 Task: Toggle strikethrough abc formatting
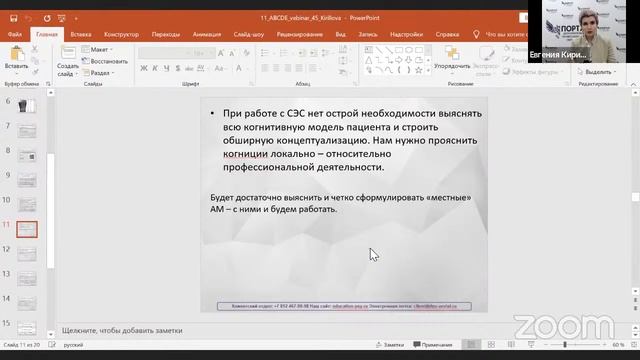coord(189,68)
